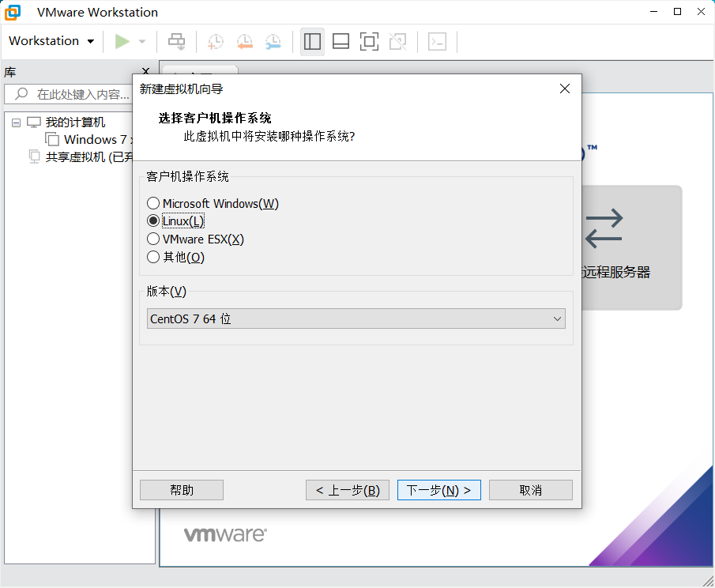The image size is (715, 588).
Task: Click the 上一步(B) back button
Action: 348,490
